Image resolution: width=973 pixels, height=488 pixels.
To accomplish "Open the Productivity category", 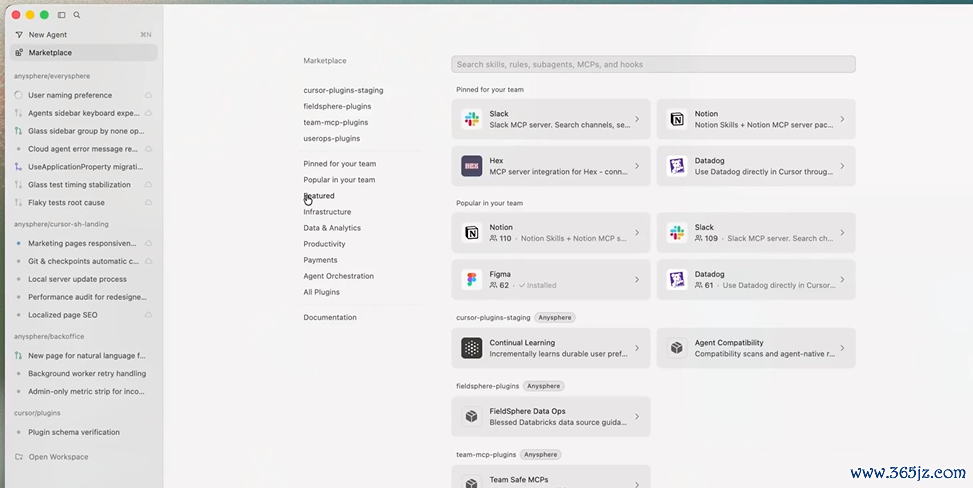I will pyautogui.click(x=324, y=244).
